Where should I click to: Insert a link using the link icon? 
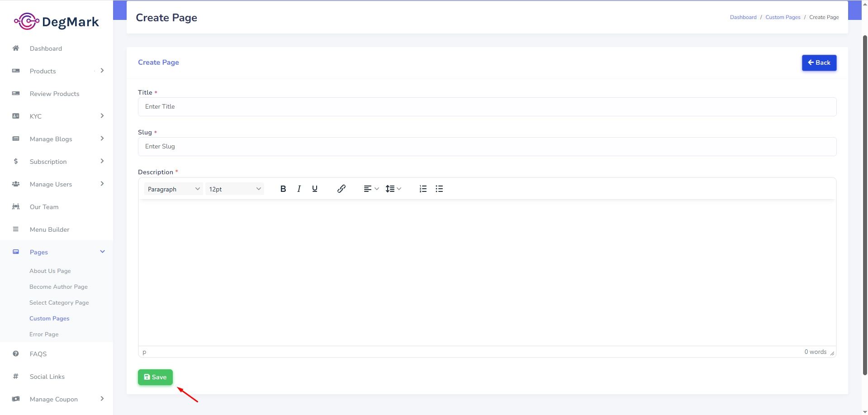pyautogui.click(x=342, y=189)
